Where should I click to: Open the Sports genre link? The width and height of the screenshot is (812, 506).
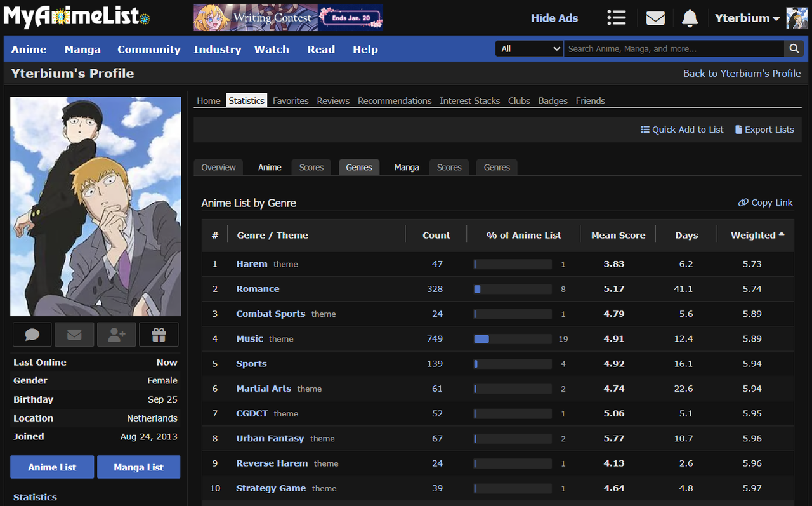tap(251, 363)
